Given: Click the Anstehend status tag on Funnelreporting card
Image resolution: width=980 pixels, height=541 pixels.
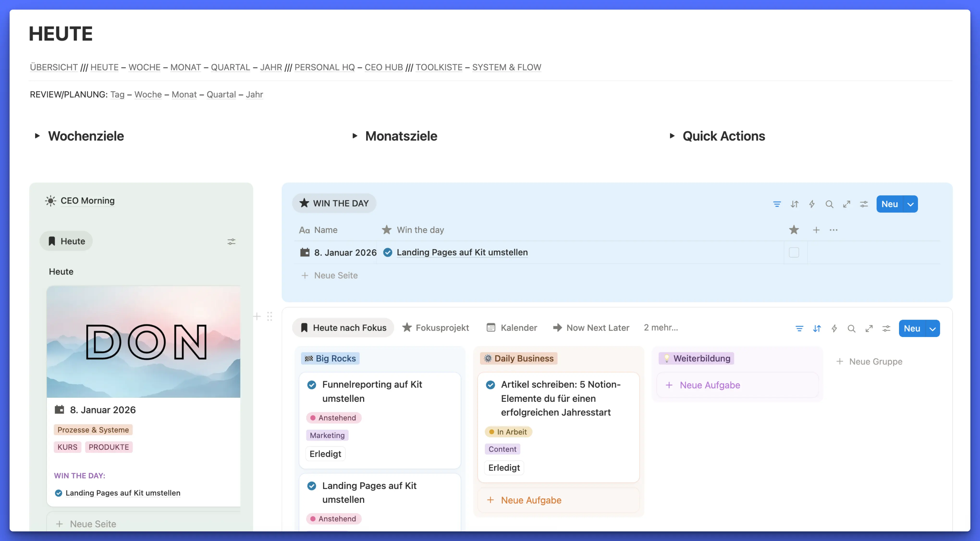Looking at the screenshot, I should [x=333, y=418].
